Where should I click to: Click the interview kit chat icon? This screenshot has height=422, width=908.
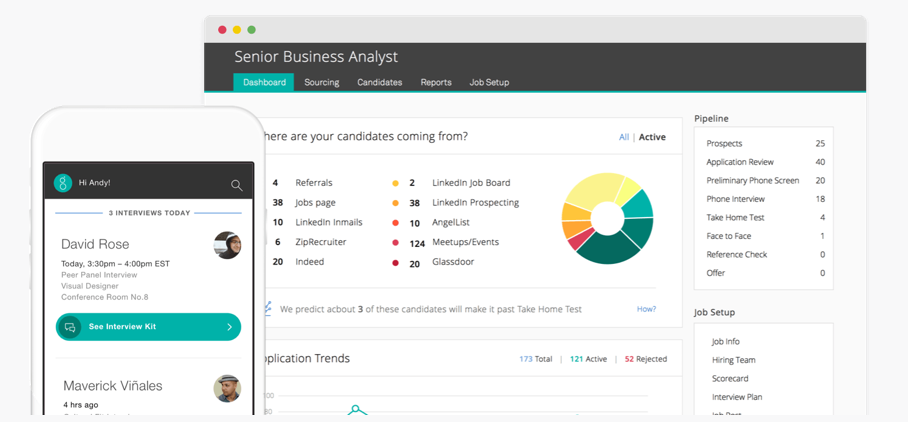pyautogui.click(x=70, y=327)
